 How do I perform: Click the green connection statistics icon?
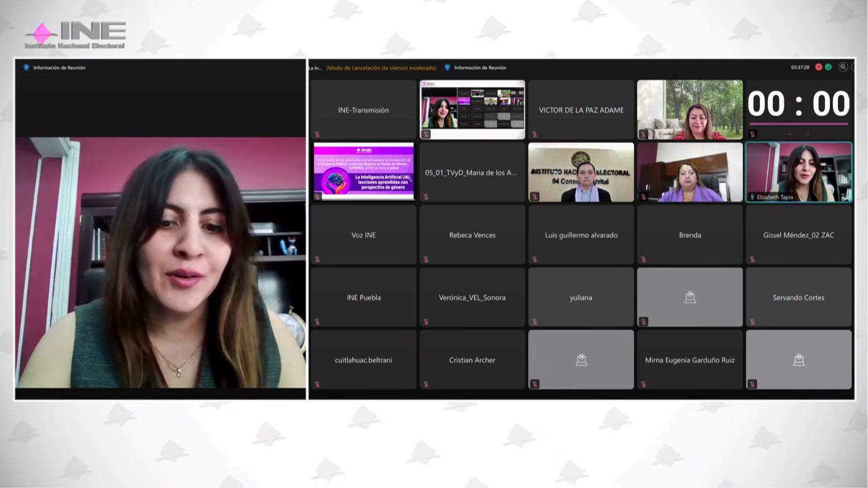pyautogui.click(x=828, y=67)
